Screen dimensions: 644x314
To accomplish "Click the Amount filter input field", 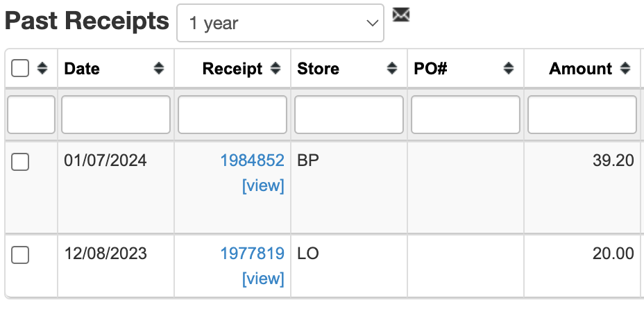I will 582,115.
